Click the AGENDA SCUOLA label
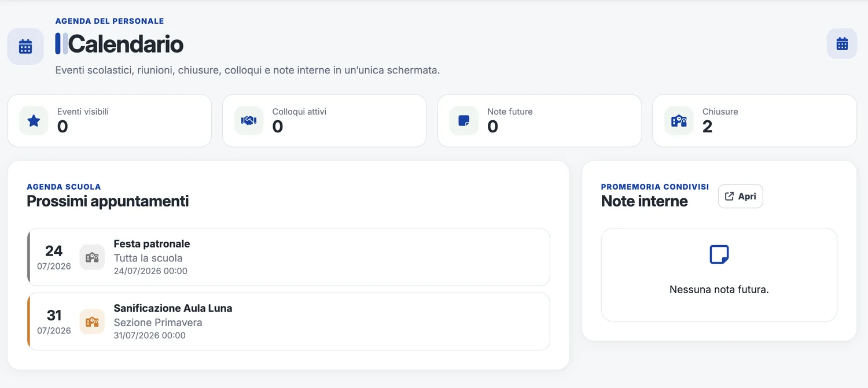 click(x=64, y=187)
